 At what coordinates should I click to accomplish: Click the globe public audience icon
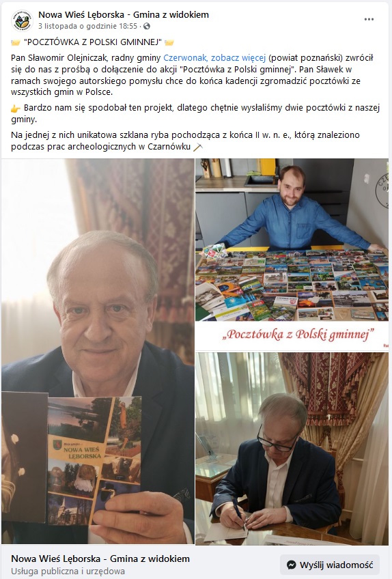(147, 26)
